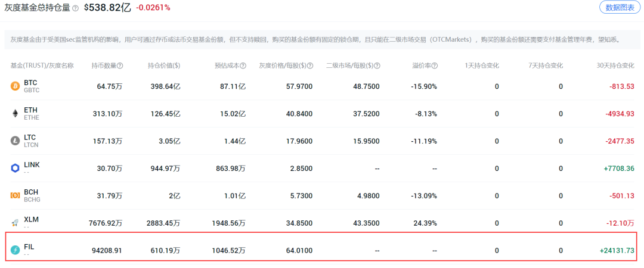
Task: Select the GBTC ticker label
Action: point(32,91)
